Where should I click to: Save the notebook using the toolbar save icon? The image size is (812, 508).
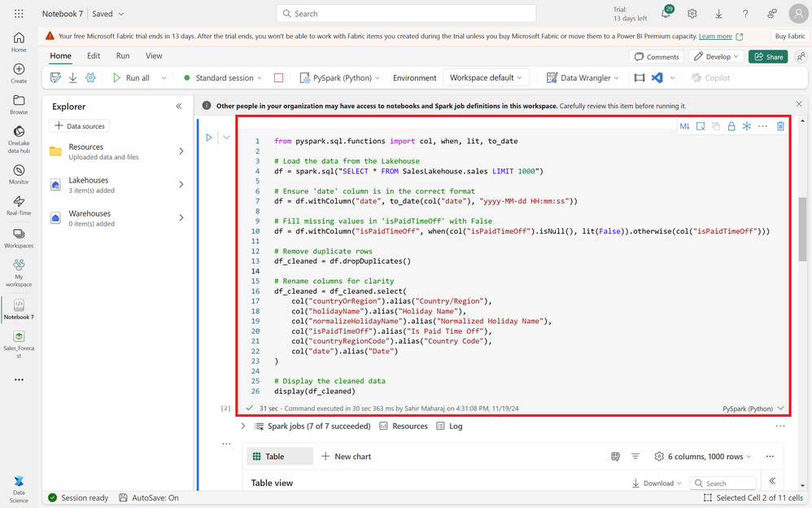[55, 78]
